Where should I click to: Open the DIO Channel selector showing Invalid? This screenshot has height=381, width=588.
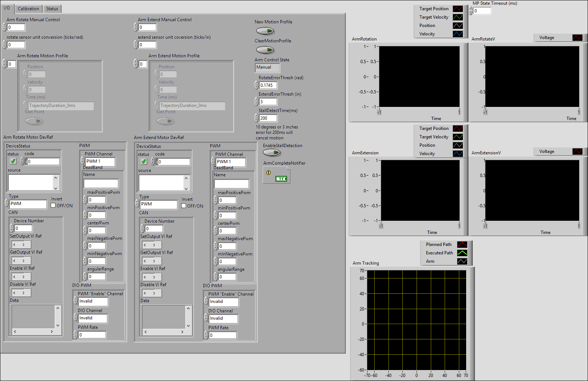[x=92, y=318]
